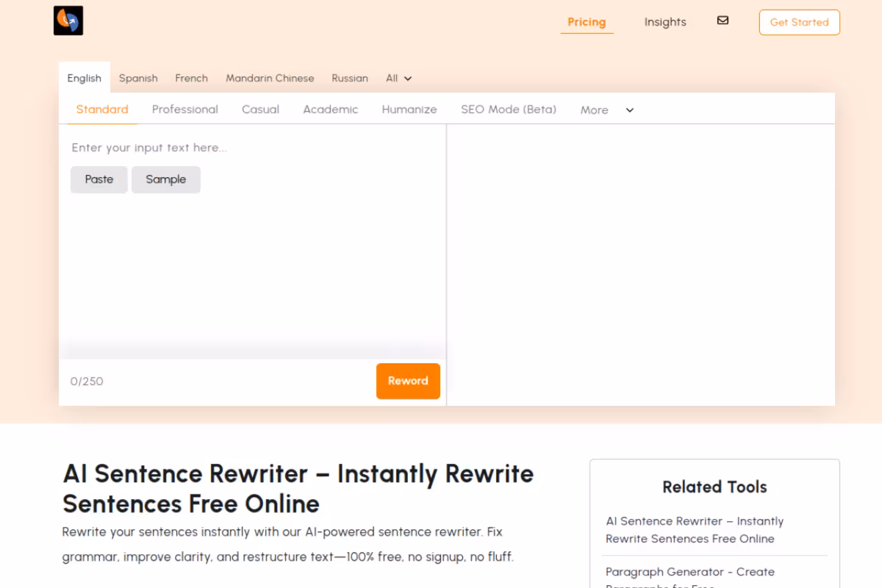Click the AI Sentence Rewriter main heading
The height and width of the screenshot is (588, 882).
[x=298, y=489]
